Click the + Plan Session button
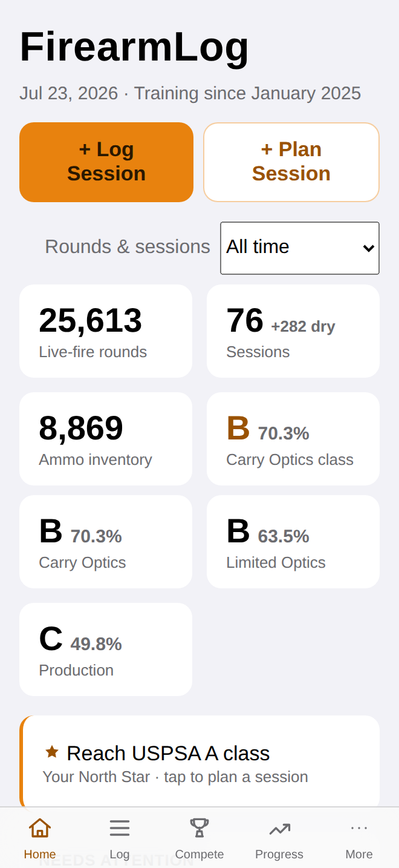Viewport: 399px width, 868px height. pyautogui.click(x=291, y=162)
